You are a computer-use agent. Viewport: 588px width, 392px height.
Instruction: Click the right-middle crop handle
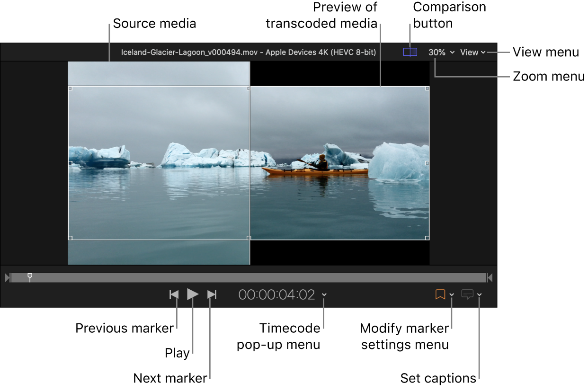(x=428, y=163)
